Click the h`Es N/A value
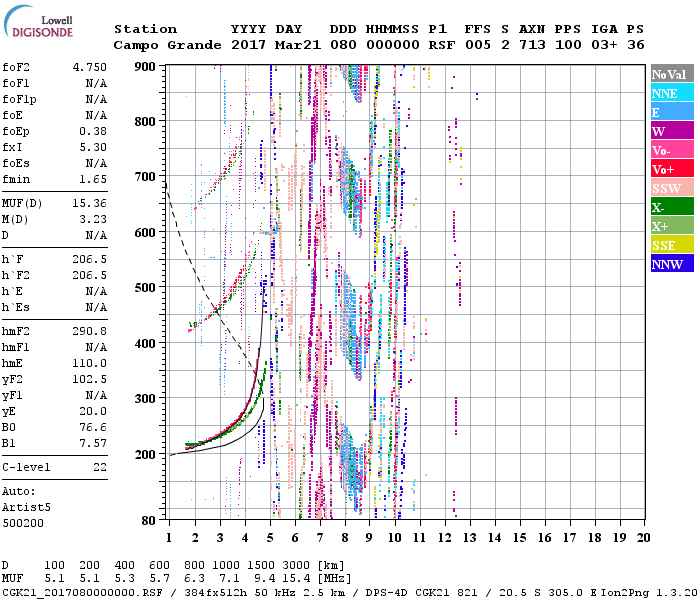The height and width of the screenshot is (600, 700). click(96, 307)
